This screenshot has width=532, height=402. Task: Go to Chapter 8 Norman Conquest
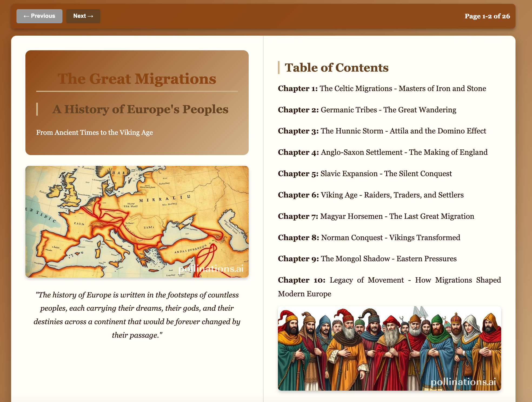[x=369, y=238]
